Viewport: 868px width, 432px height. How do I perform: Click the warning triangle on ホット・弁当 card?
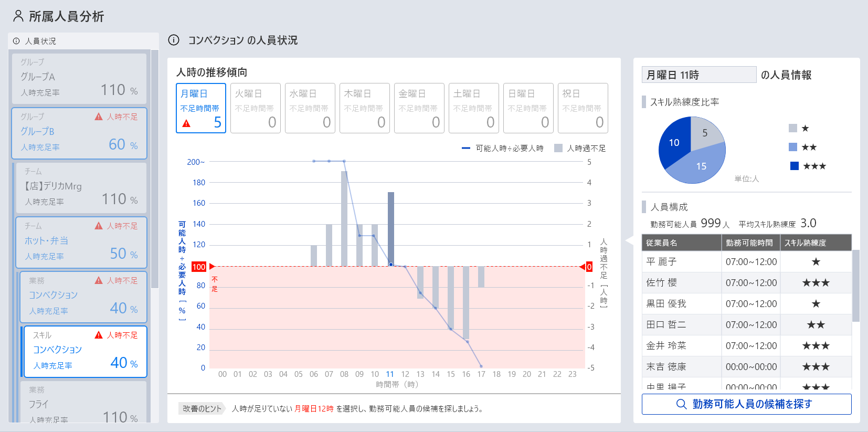point(99,226)
